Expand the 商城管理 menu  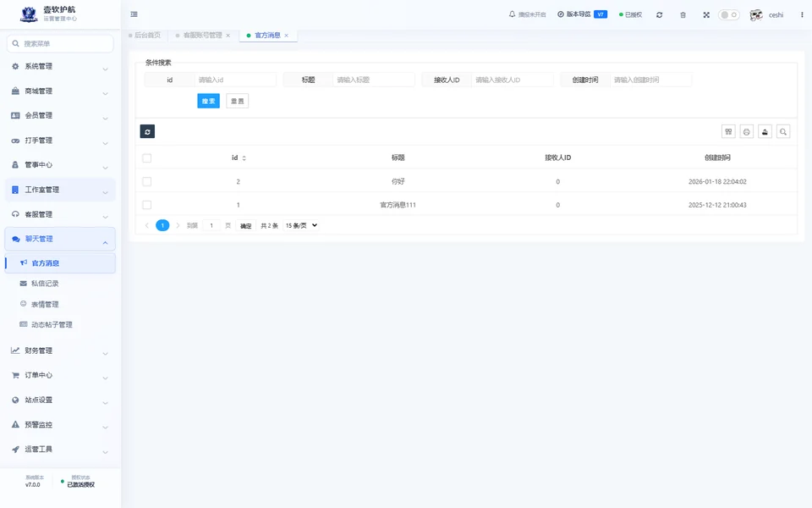[x=60, y=91]
